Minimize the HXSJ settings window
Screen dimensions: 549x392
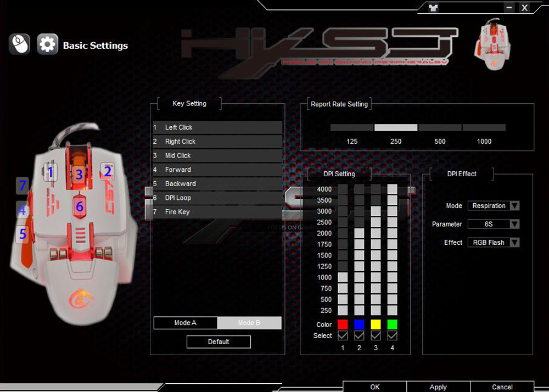click(509, 8)
